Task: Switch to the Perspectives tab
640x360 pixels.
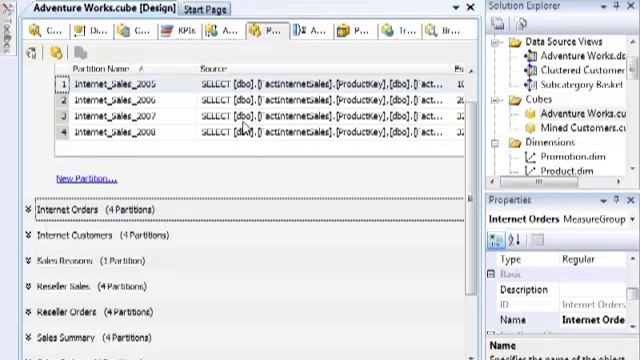Action: pyautogui.click(x=355, y=31)
